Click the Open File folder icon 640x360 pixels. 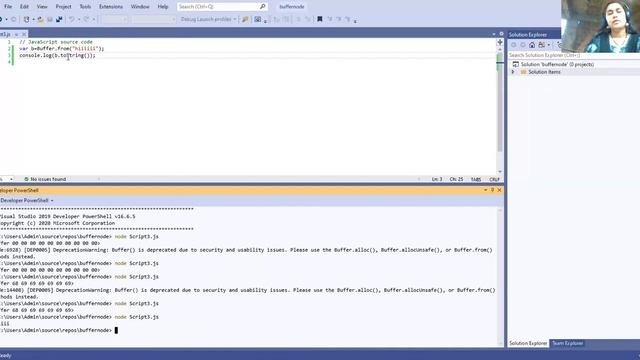40,19
